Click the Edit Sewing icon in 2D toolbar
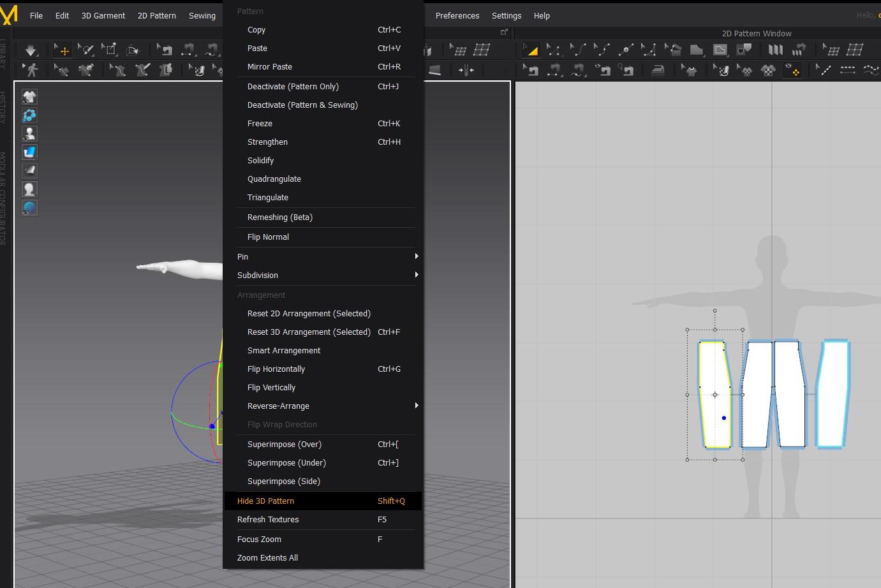The width and height of the screenshot is (881, 588). [x=531, y=70]
